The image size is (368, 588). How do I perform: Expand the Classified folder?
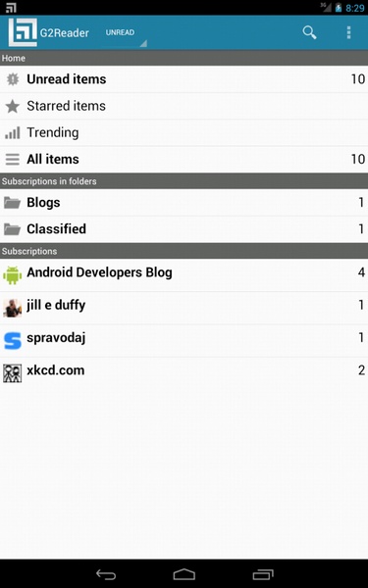point(184,229)
